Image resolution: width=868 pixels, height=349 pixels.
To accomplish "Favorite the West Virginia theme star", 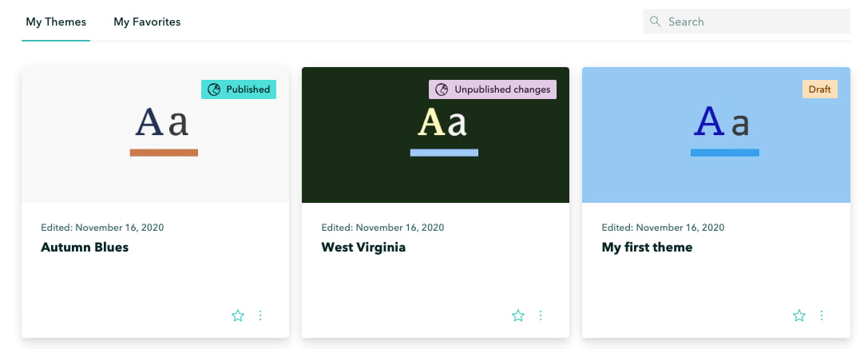I will (x=518, y=315).
